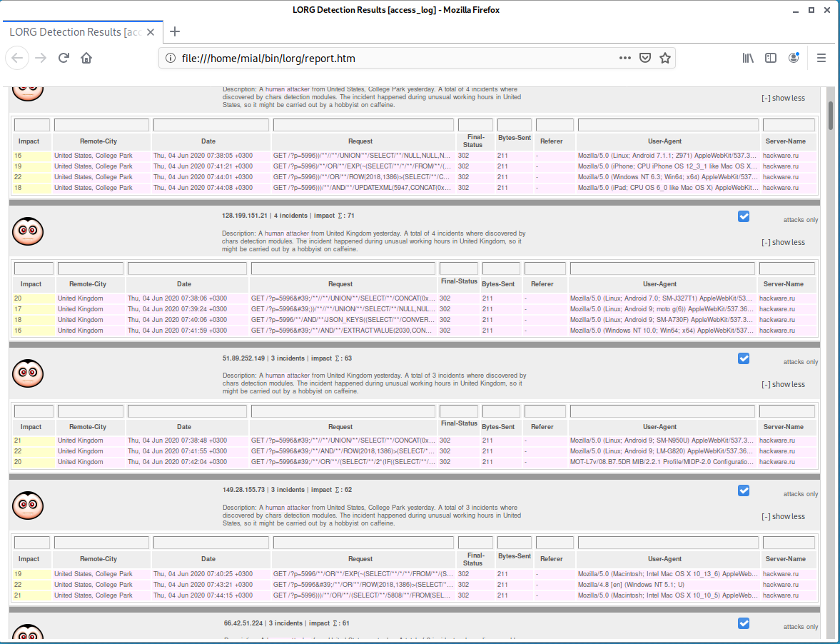
Task: Sort 128.199.151.21 table by Impact header
Action: 31,284
